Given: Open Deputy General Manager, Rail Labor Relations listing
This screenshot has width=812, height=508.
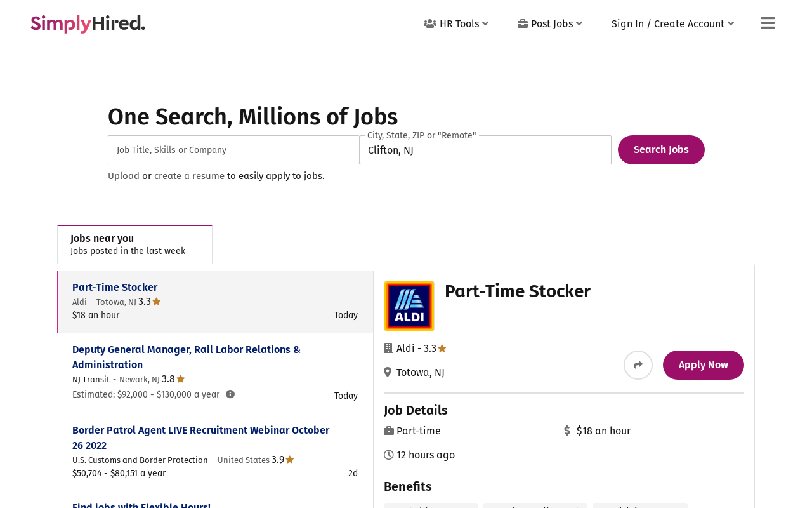Looking at the screenshot, I should tap(187, 357).
